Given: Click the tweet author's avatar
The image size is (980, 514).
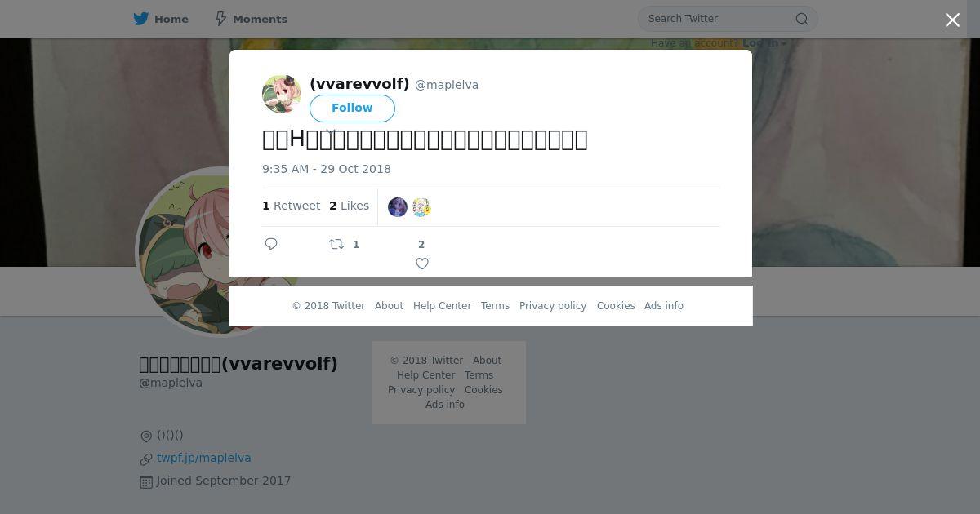Looking at the screenshot, I should coord(282,94).
